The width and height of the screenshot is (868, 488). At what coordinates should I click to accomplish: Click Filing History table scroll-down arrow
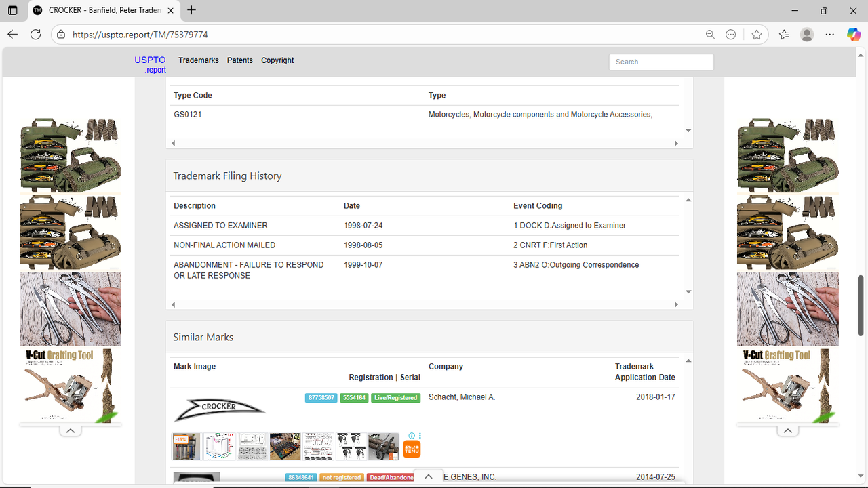pos(688,292)
